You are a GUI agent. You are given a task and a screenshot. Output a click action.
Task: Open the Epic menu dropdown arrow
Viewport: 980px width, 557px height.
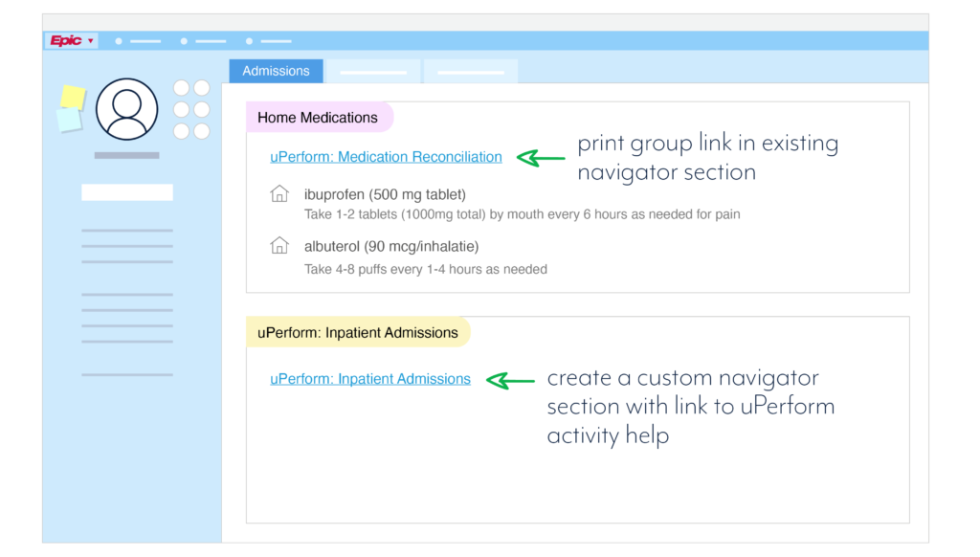[x=91, y=41]
